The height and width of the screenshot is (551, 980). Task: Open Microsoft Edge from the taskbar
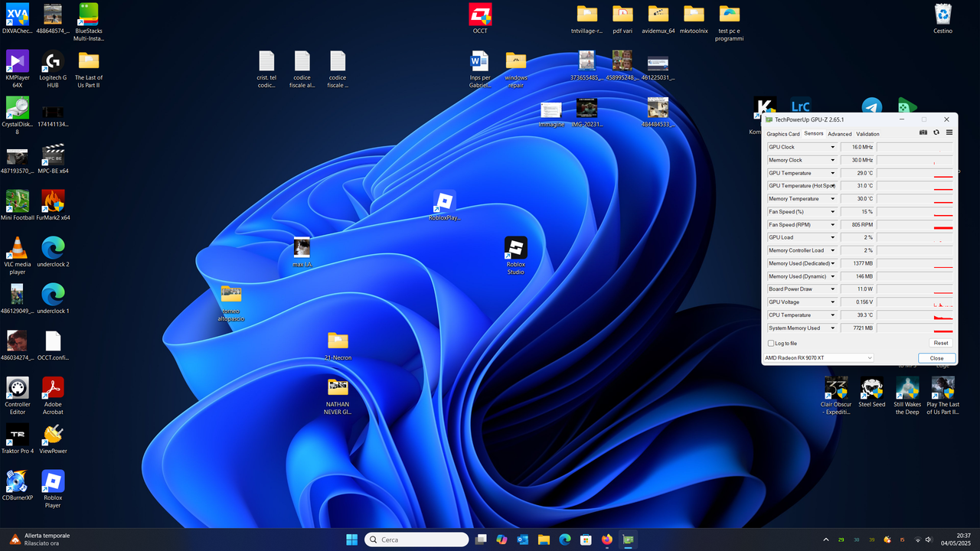pos(564,540)
